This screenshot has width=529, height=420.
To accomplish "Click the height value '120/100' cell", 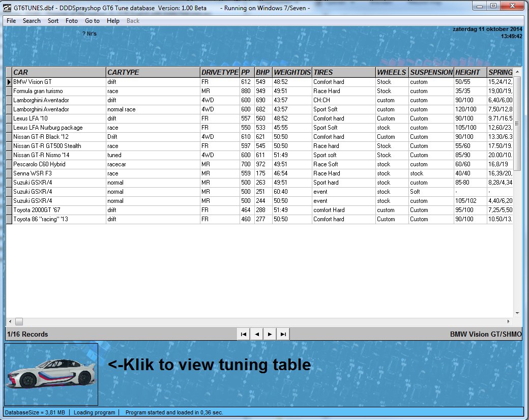I will [x=471, y=109].
